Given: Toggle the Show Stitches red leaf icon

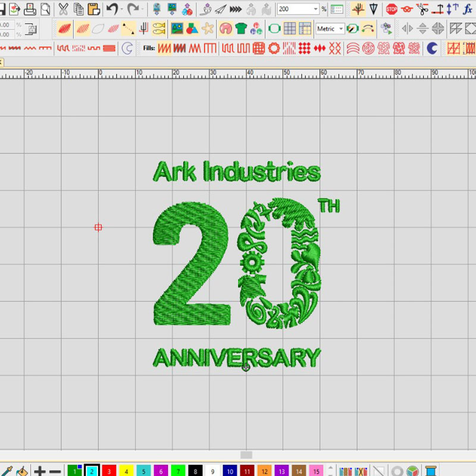Looking at the screenshot, I should click(x=64, y=29).
